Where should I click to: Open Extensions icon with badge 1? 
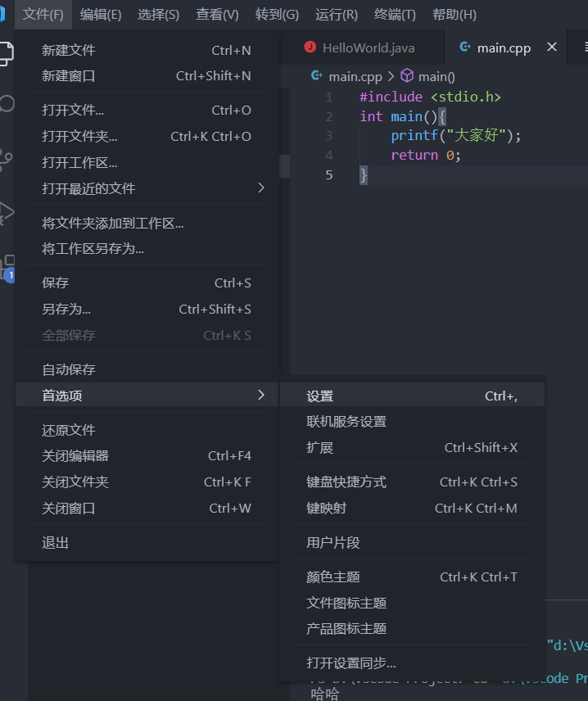click(7, 269)
